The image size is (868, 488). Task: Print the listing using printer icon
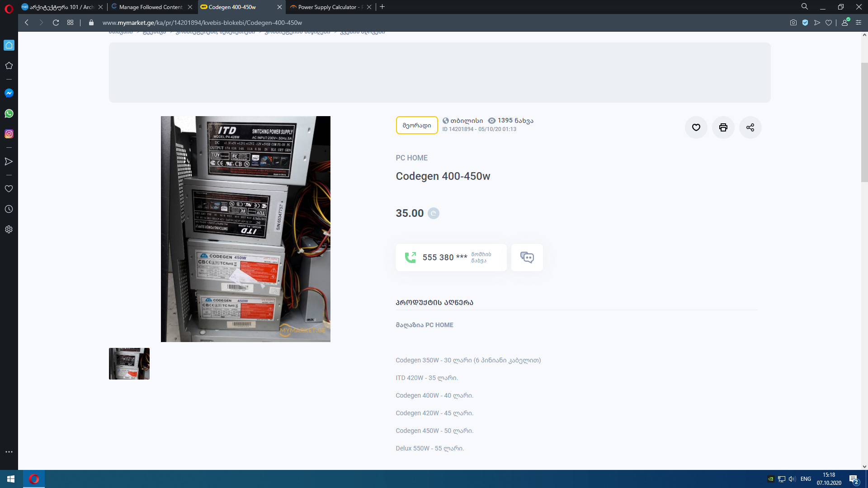tap(723, 127)
